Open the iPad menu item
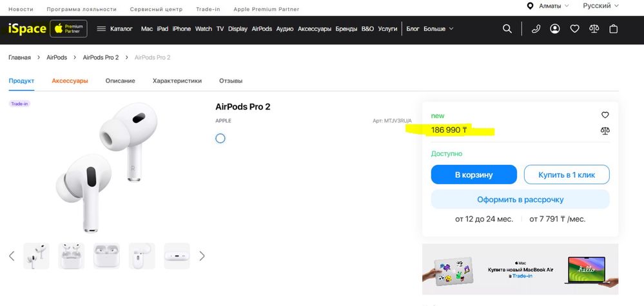644x306 pixels. click(162, 29)
